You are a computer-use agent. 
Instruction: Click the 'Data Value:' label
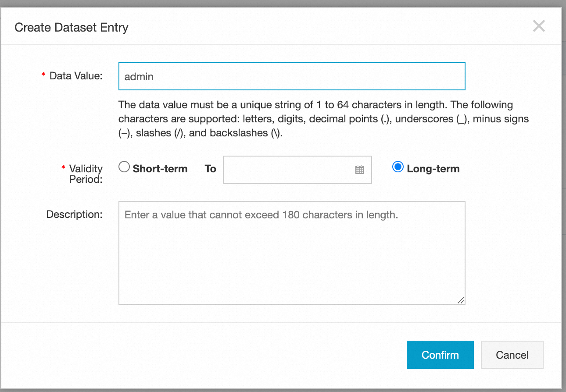pos(76,76)
